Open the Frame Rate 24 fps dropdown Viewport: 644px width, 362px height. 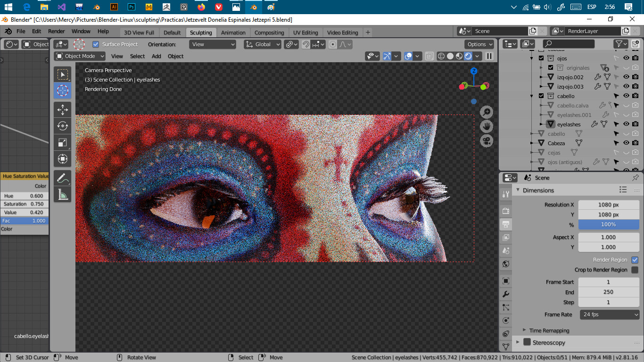609,314
